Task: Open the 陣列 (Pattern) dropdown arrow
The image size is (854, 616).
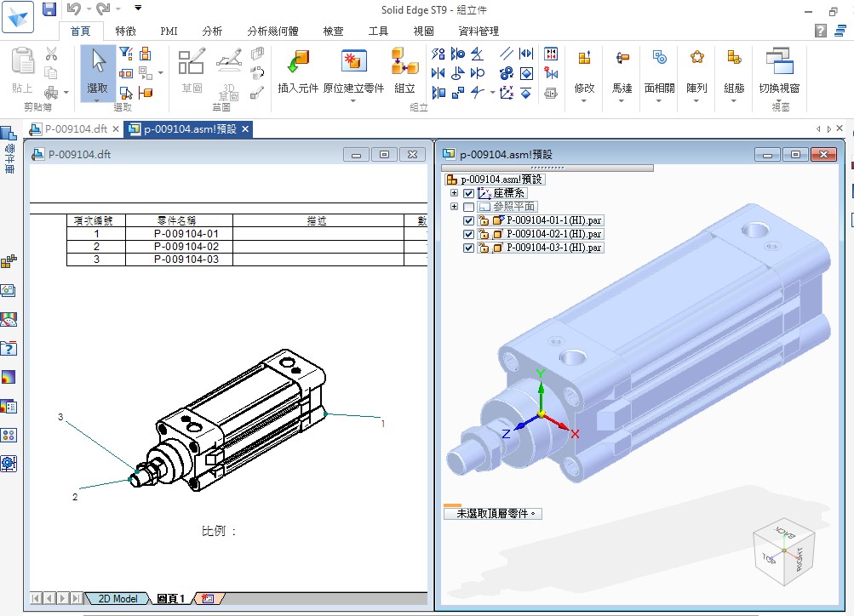Action: coord(696,100)
